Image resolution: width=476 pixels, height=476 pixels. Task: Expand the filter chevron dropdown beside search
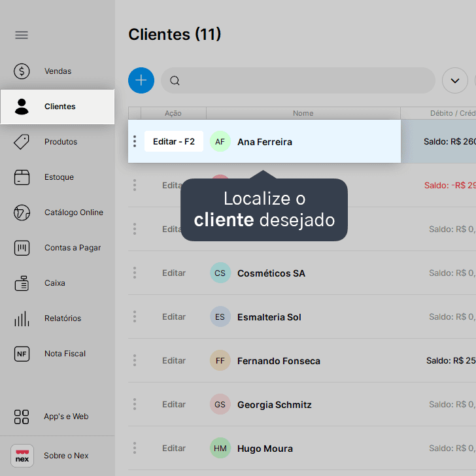(x=455, y=80)
